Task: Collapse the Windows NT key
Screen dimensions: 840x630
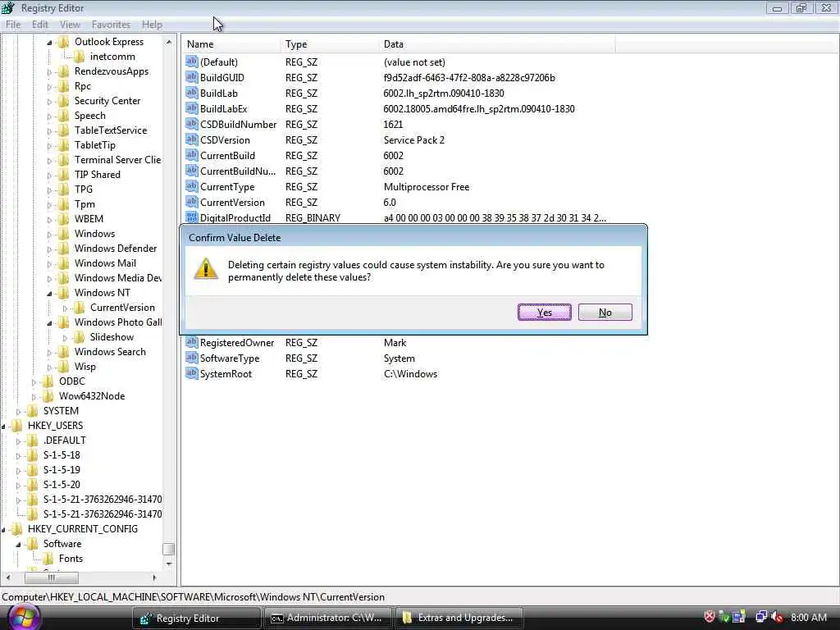Action: [x=49, y=294]
